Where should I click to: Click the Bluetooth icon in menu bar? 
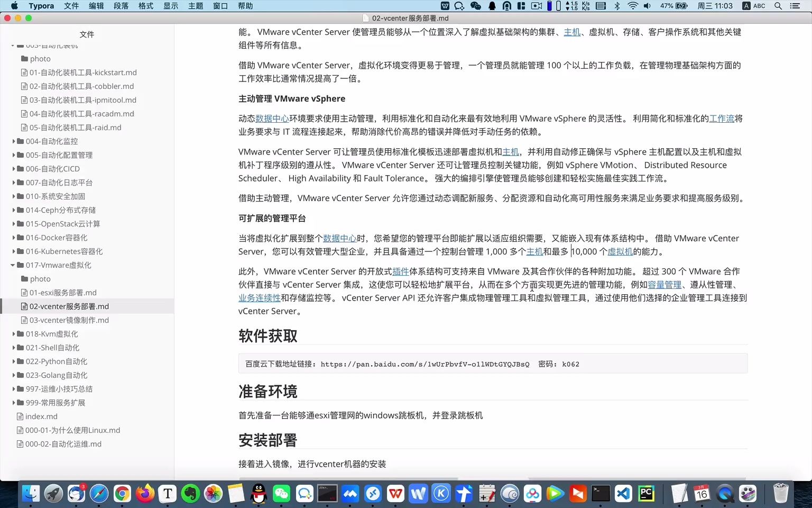pos(617,6)
